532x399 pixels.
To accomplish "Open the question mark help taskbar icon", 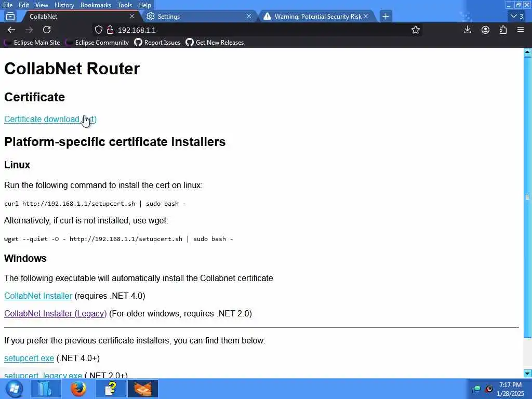I will point(111,389).
